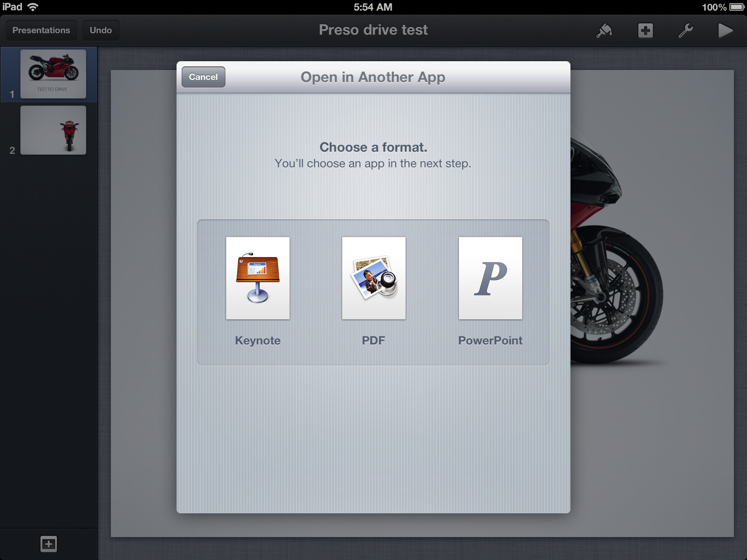
Task: Tap the Wi-Fi status icon
Action: (33, 7)
